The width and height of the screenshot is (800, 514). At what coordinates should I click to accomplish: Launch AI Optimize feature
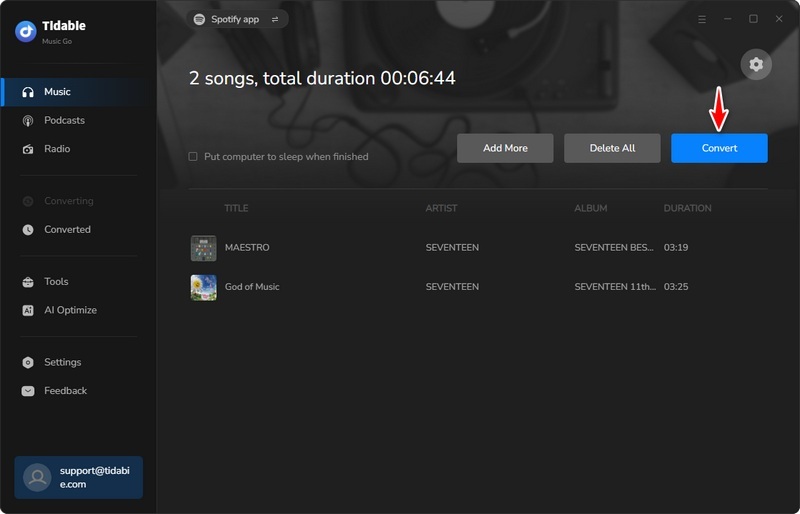pos(70,310)
